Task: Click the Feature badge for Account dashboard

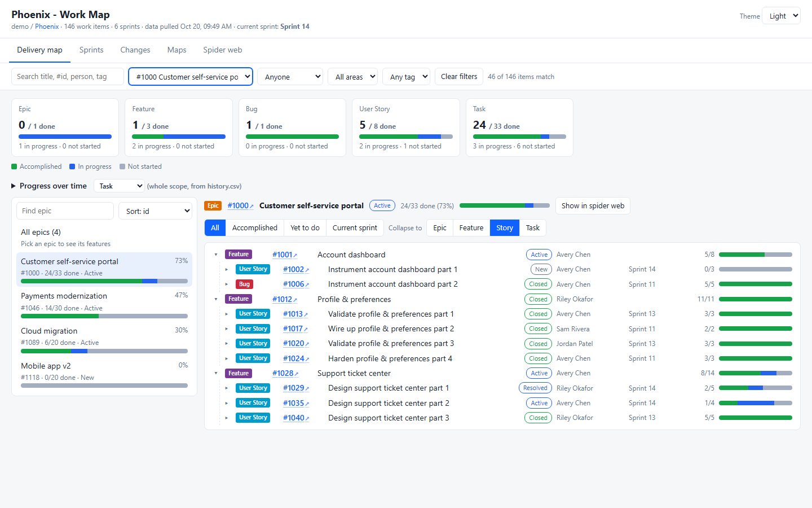Action: tap(239, 255)
